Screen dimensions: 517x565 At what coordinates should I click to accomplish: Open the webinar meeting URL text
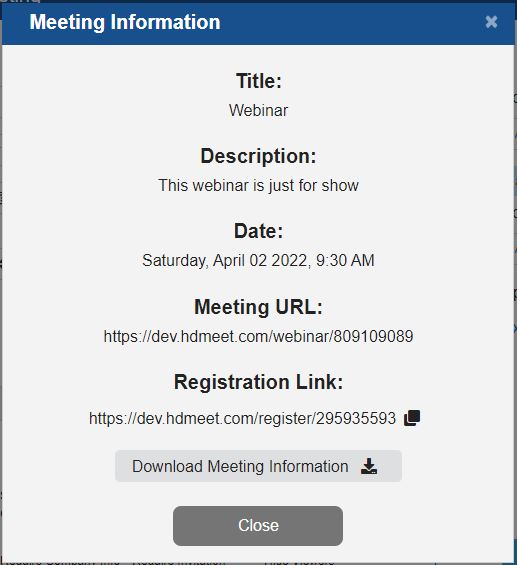click(258, 337)
